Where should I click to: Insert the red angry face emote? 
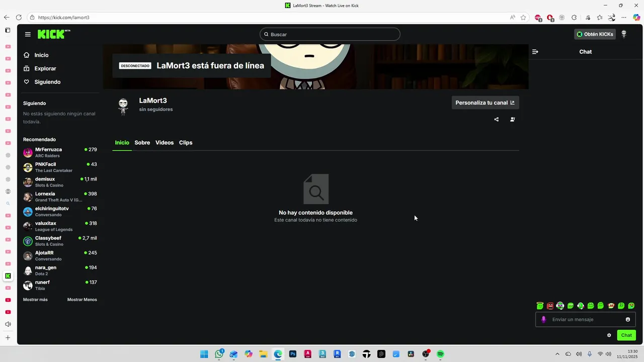(x=550, y=306)
